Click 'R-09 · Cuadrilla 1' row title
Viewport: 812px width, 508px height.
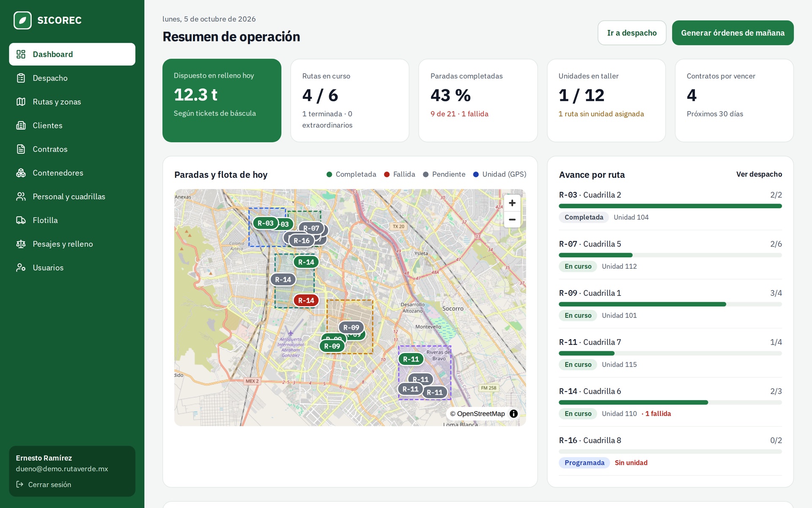tap(590, 293)
